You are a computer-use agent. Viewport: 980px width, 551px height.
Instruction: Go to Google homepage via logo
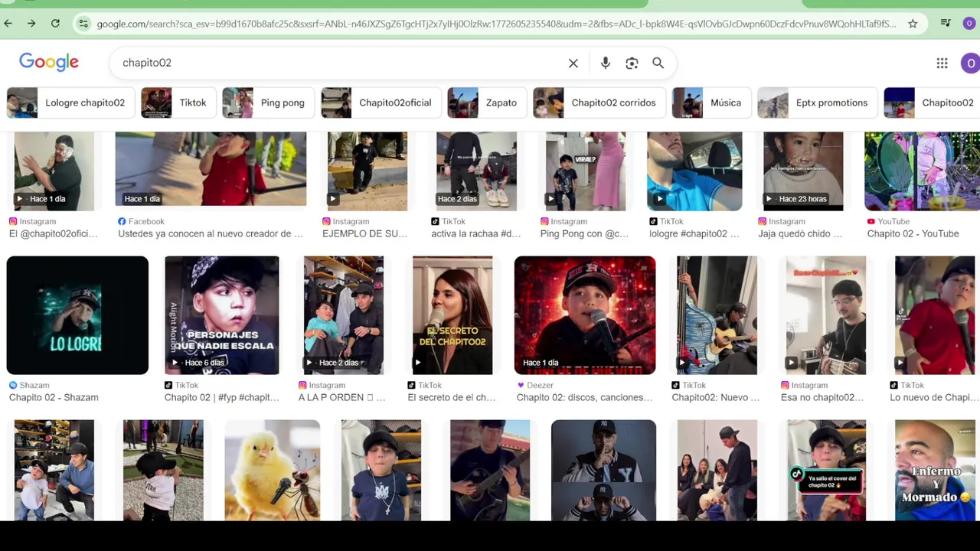coord(49,62)
